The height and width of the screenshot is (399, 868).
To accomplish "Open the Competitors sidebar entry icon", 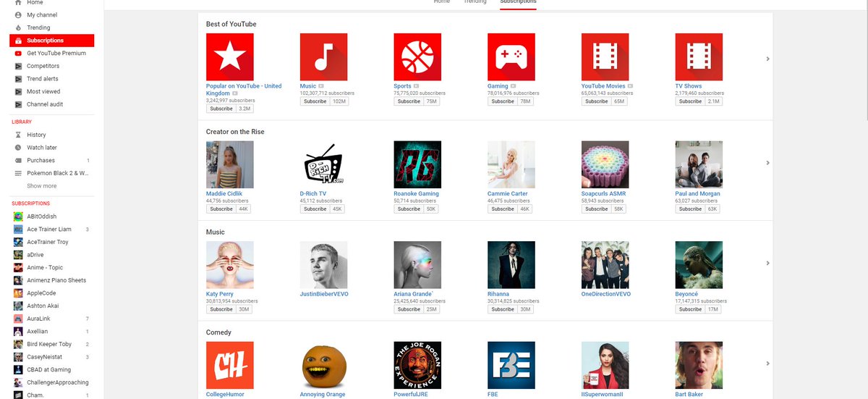I will point(19,66).
